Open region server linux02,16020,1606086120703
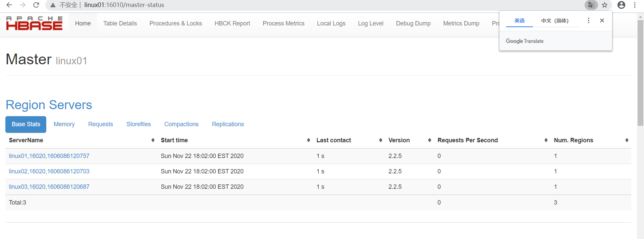Image resolution: width=644 pixels, height=239 pixels. [x=49, y=171]
